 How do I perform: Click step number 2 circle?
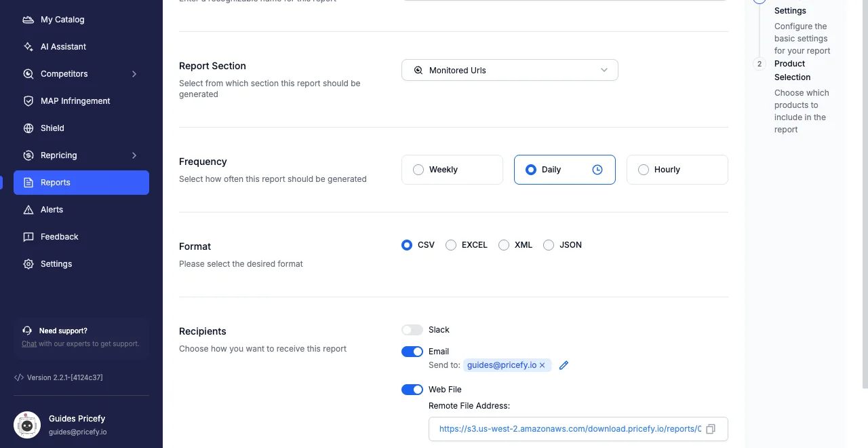click(x=759, y=64)
